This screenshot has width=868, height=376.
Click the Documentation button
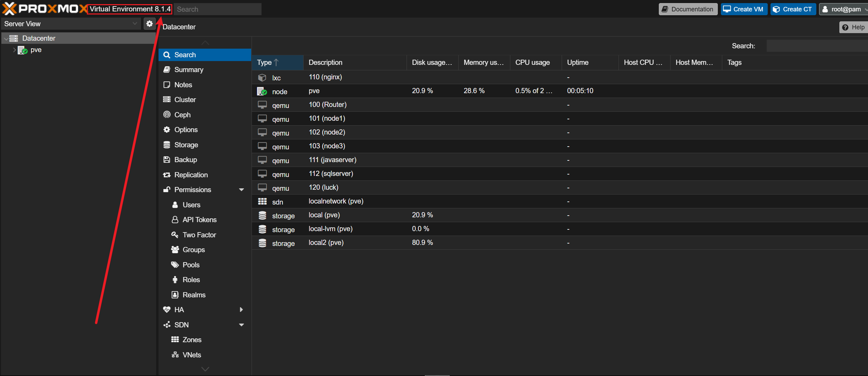point(688,9)
